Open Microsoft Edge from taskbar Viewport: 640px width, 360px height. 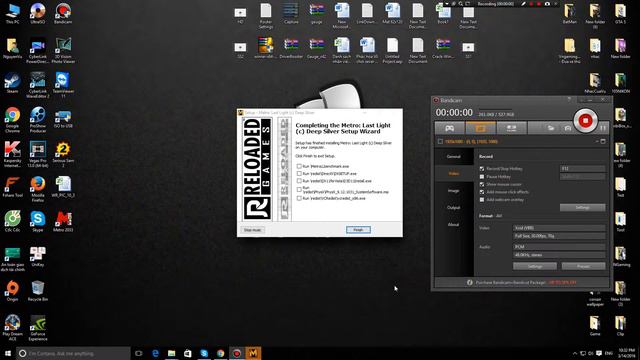pos(155,353)
